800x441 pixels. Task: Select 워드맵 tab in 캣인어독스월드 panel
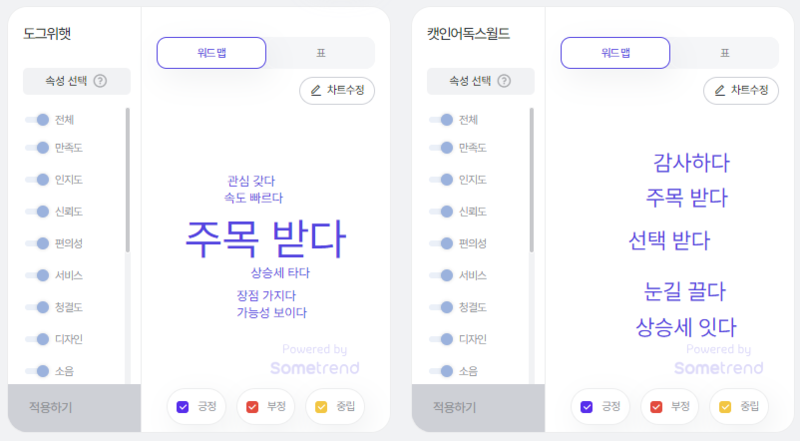(x=615, y=53)
